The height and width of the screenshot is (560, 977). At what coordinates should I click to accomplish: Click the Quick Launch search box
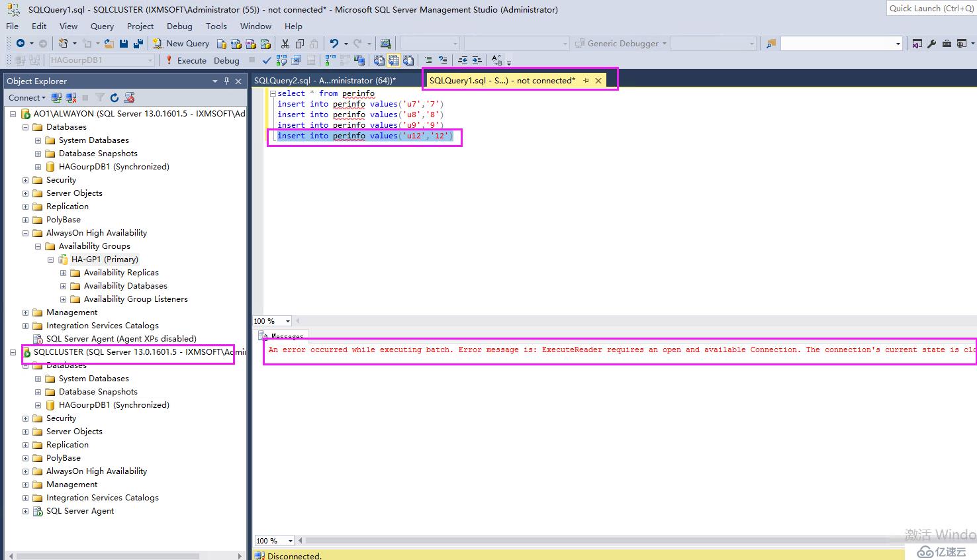pos(931,9)
